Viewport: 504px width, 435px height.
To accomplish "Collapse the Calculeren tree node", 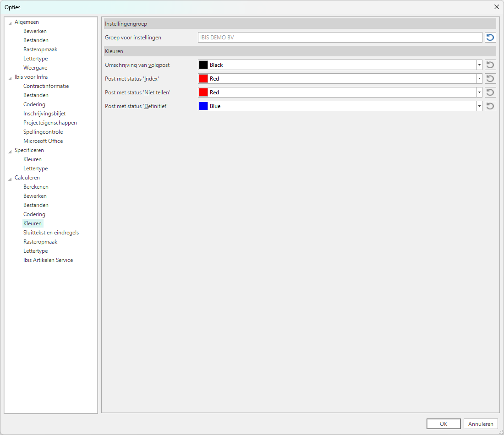I will pos(10,178).
